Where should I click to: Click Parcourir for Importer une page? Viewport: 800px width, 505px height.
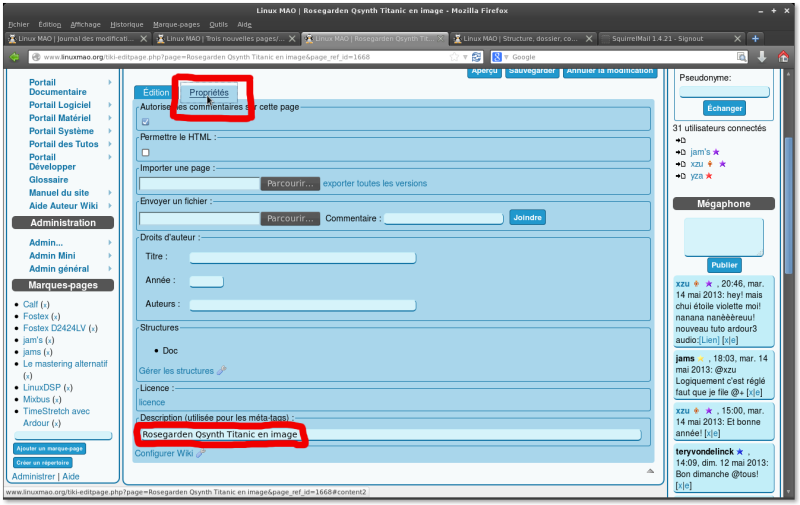[x=290, y=184]
